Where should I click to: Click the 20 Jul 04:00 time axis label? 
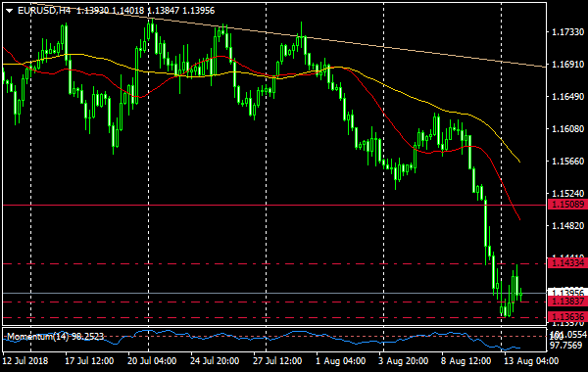tap(152, 361)
